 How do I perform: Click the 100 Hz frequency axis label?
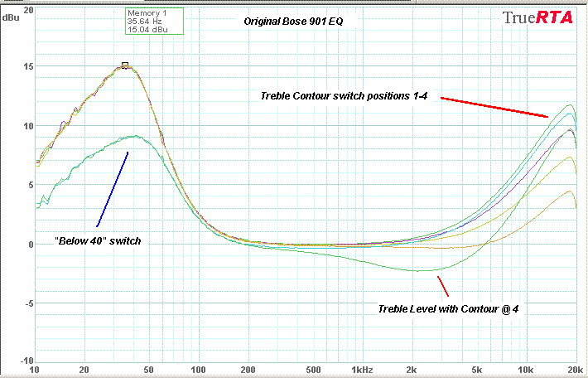(199, 370)
